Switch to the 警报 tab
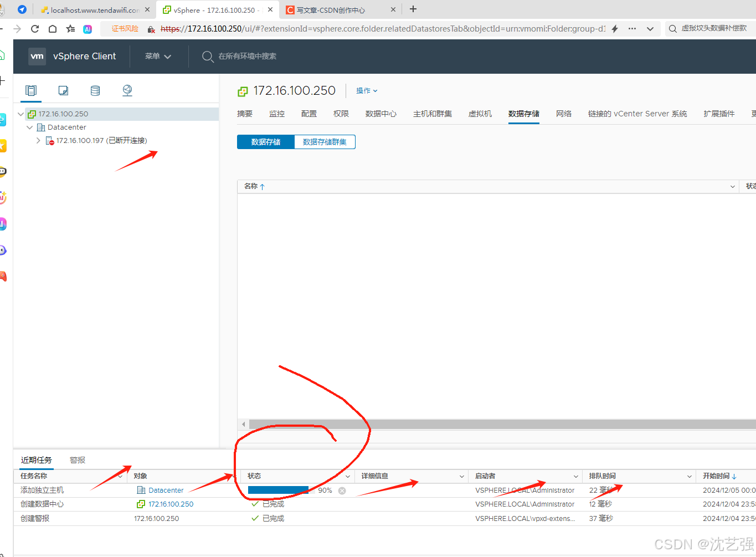Viewport: 756px width, 557px height. pyautogui.click(x=78, y=460)
